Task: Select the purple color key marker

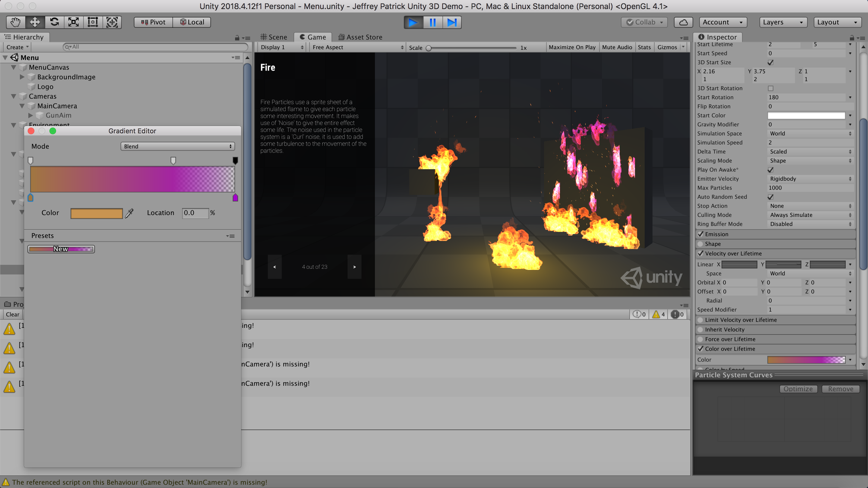Action: pos(235,198)
